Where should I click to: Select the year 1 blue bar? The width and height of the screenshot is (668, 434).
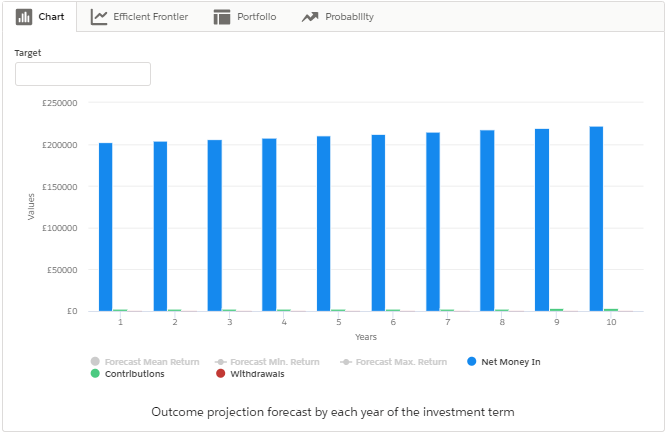(x=106, y=227)
